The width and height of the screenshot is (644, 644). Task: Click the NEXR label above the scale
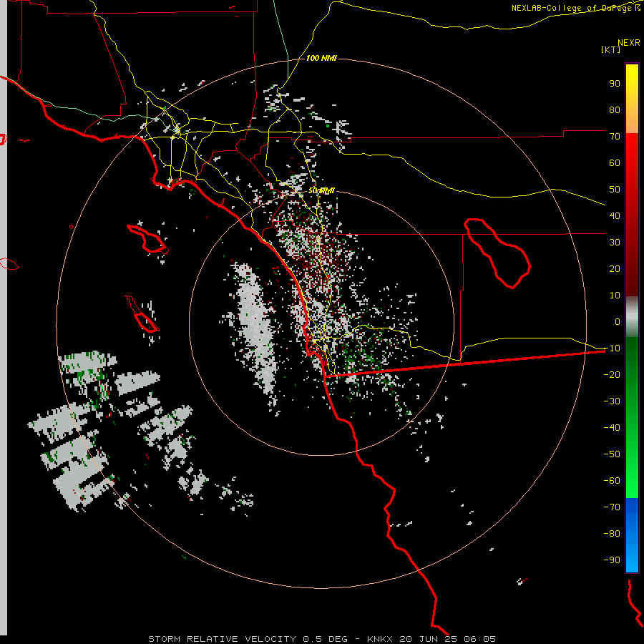pyautogui.click(x=629, y=43)
